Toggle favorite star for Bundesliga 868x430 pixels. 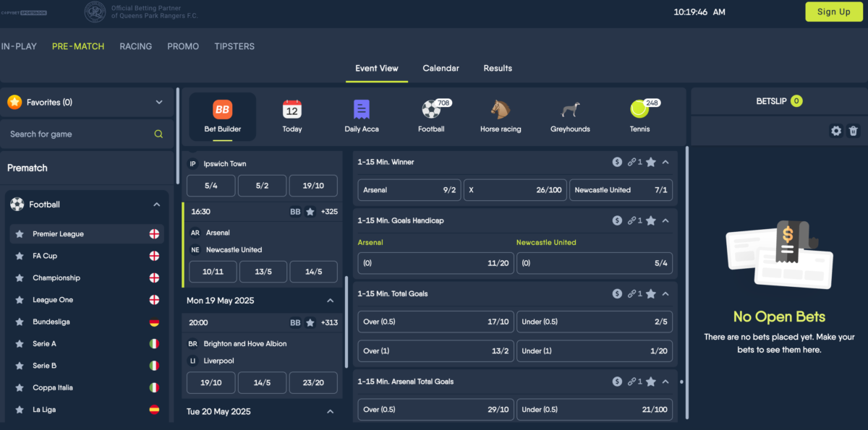[20, 322]
